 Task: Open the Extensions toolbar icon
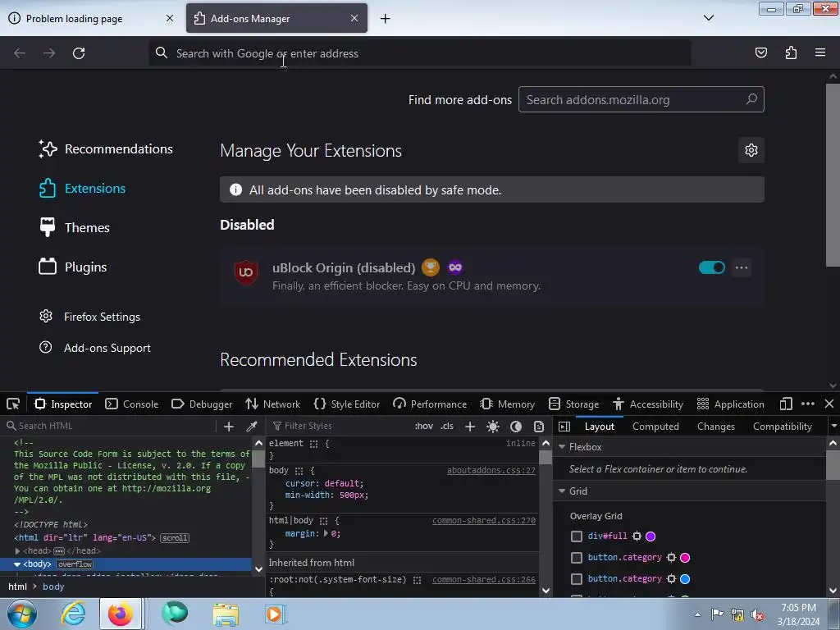click(x=791, y=52)
